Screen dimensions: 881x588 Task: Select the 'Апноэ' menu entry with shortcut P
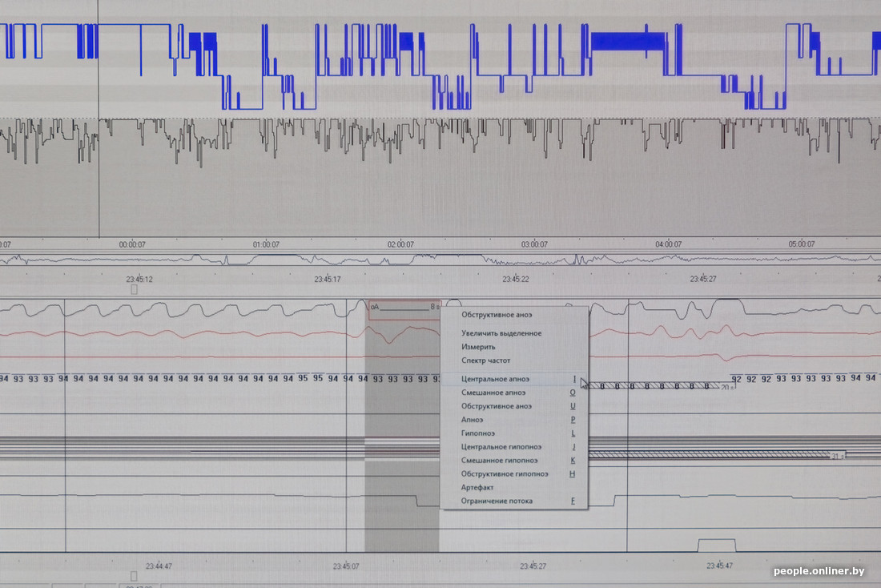(x=514, y=419)
